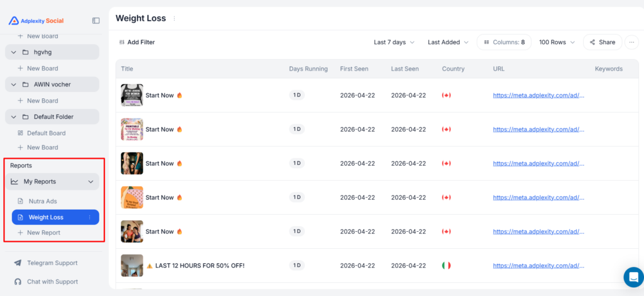Click the Weight Loss page heading
The height and width of the screenshot is (296, 644).
pyautogui.click(x=141, y=18)
